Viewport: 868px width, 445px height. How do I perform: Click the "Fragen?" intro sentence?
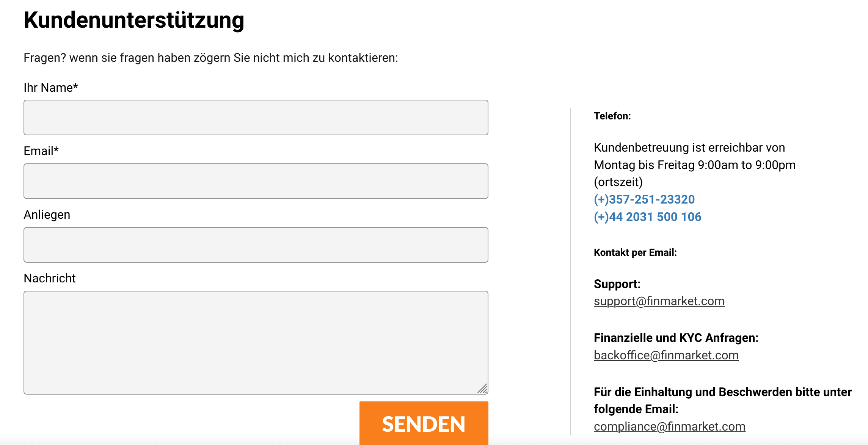(210, 58)
